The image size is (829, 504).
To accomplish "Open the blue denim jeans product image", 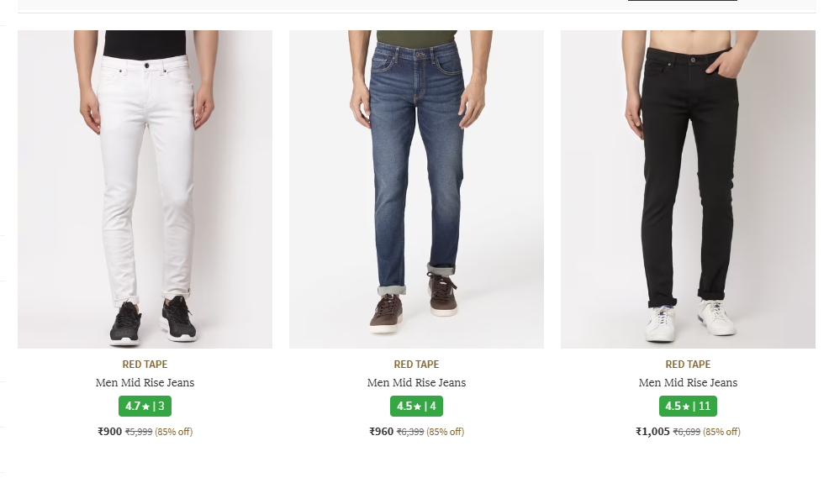I will (x=416, y=189).
